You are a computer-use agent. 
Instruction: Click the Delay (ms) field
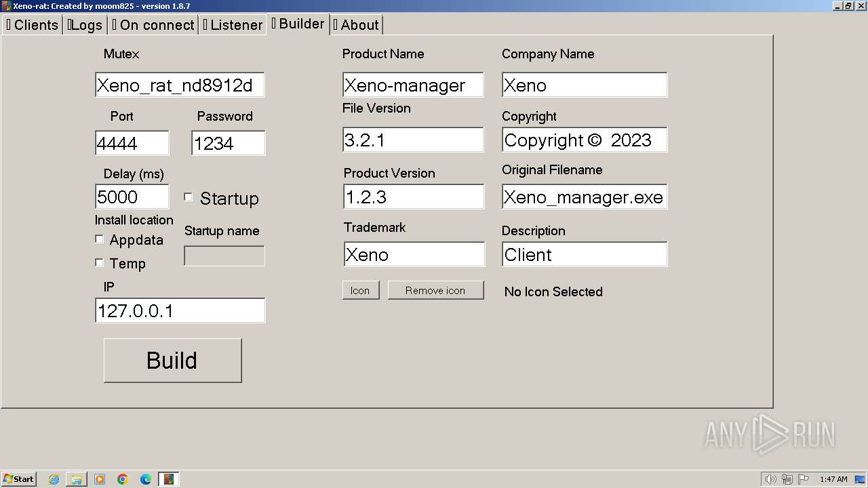click(x=132, y=197)
